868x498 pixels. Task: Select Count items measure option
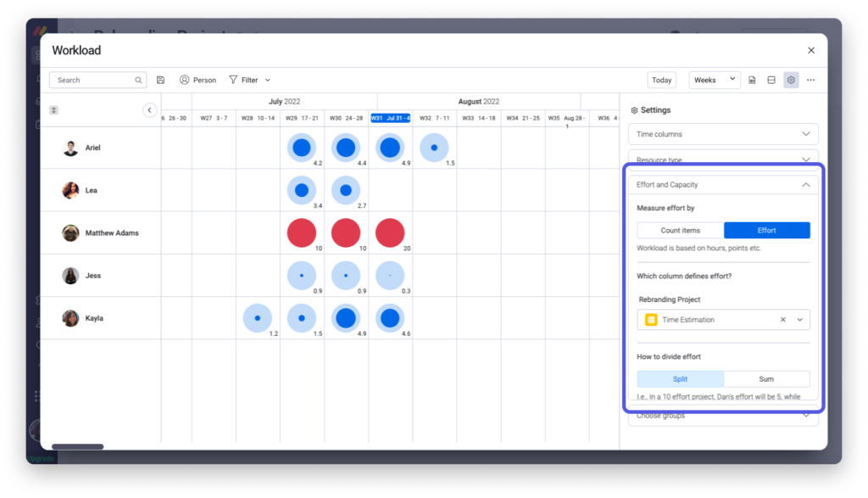(681, 231)
